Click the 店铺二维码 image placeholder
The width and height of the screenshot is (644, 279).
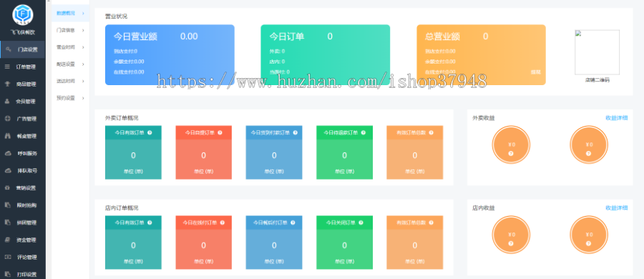coord(597,52)
